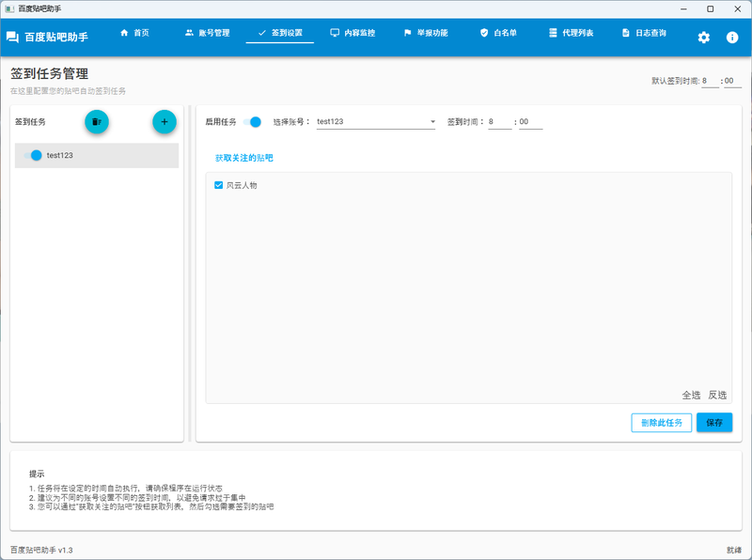Viewport: 752px width, 560px height.
Task: Select the 白名单 tab
Action: pos(498,33)
